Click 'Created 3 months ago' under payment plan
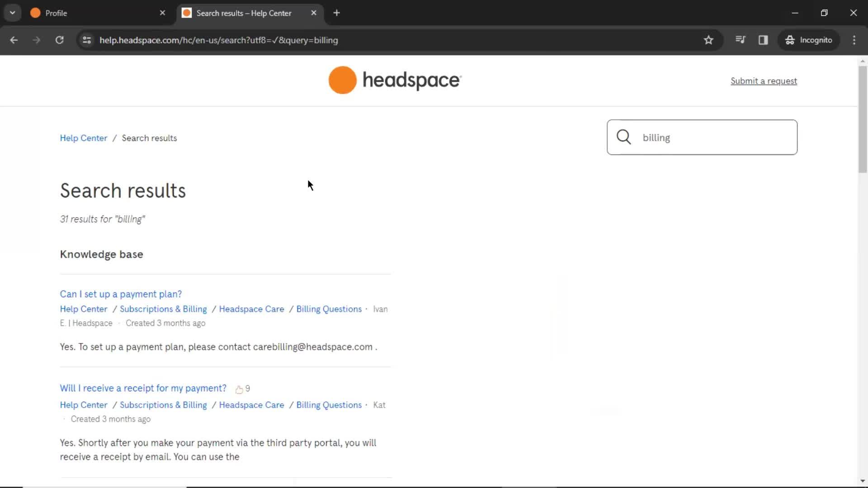Image resolution: width=868 pixels, height=488 pixels. 165,323
